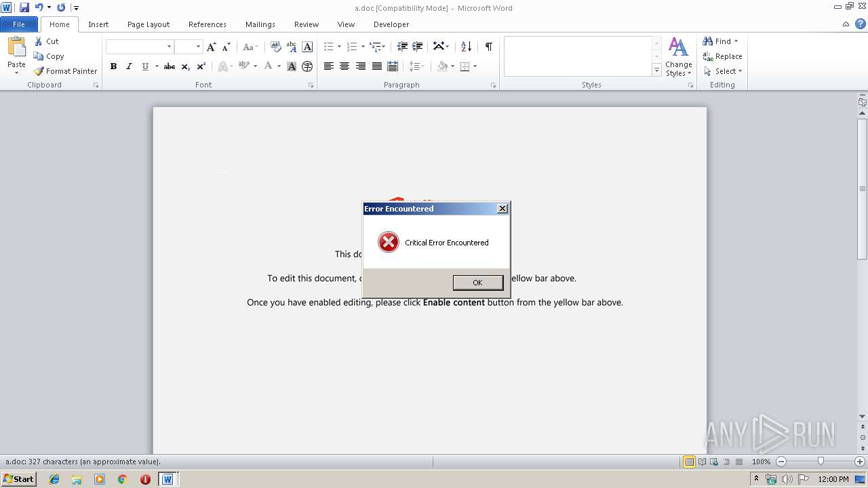Switch to the Page Layout tab
Viewport: 868px width, 488px height.
(149, 24)
